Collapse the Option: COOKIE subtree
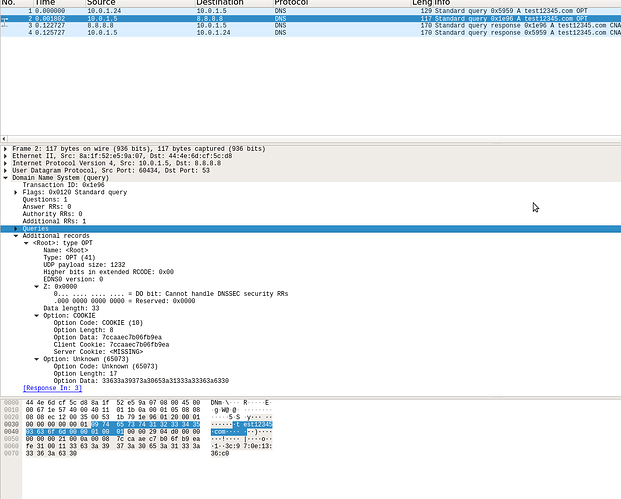Viewport: 621px width, 499px height. coord(37,315)
